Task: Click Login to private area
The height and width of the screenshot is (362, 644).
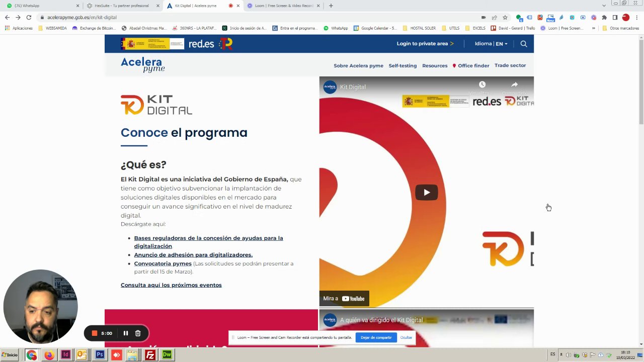Action: (x=425, y=44)
